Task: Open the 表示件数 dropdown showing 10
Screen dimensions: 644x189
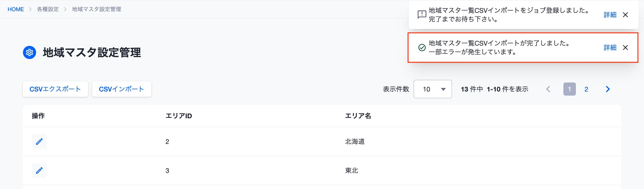Action: (x=433, y=89)
